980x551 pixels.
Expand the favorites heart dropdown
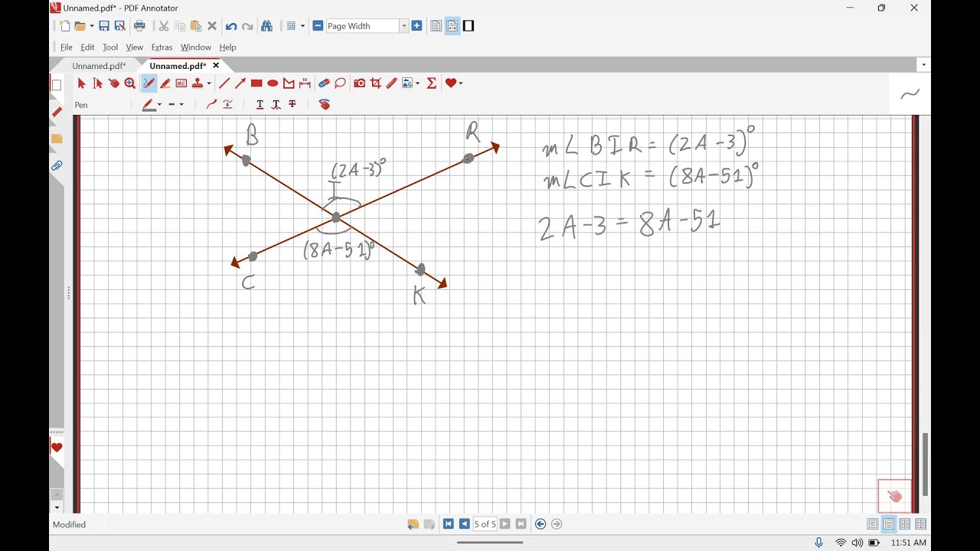point(460,83)
